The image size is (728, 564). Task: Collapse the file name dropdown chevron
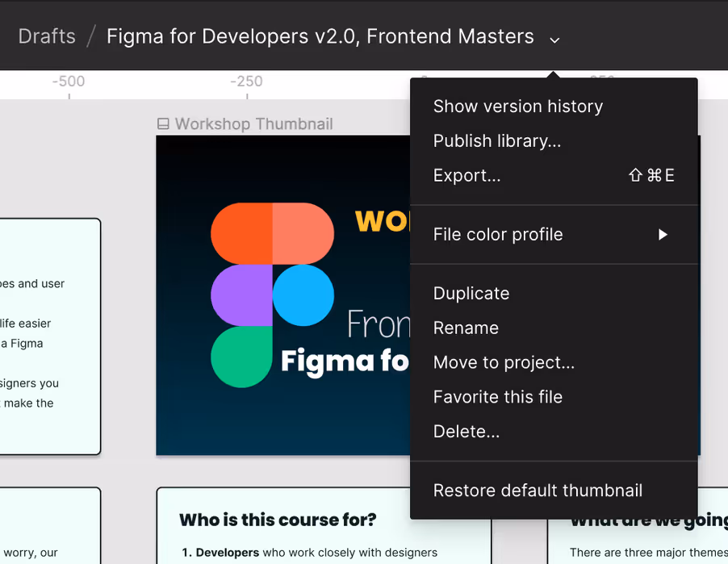pyautogui.click(x=554, y=40)
